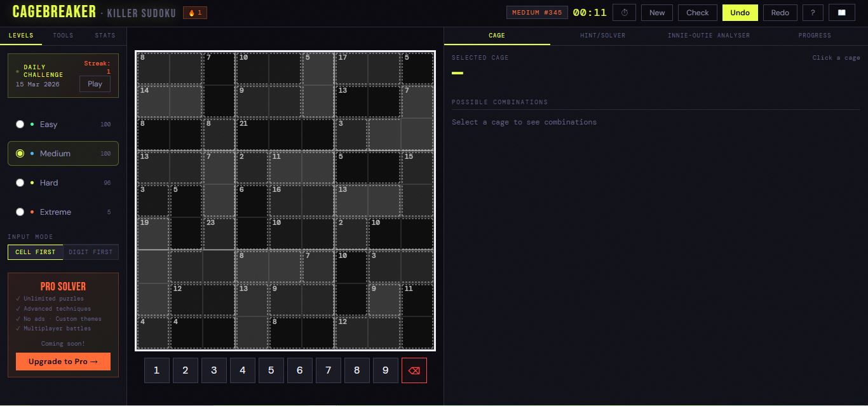Switch to the Cage tab
Screen dimensions: 868x406
click(497, 36)
